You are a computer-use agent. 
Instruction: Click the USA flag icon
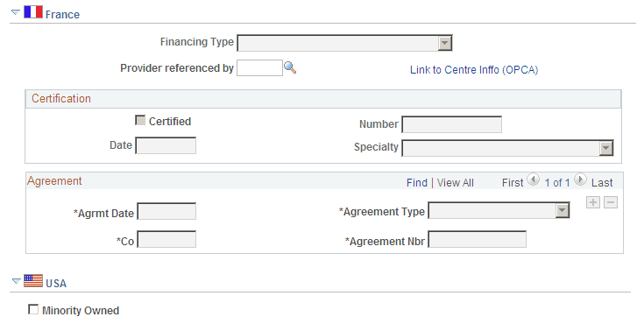33,281
